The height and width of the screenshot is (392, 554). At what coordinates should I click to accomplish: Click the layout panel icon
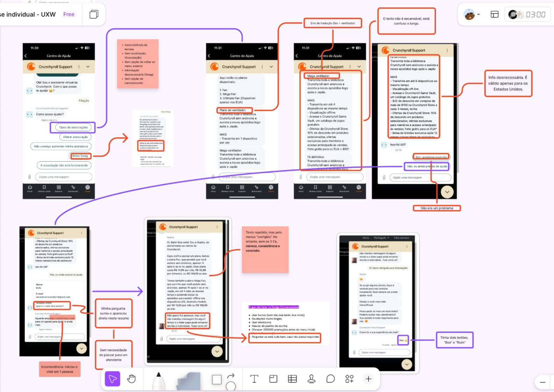pyautogui.click(x=495, y=14)
